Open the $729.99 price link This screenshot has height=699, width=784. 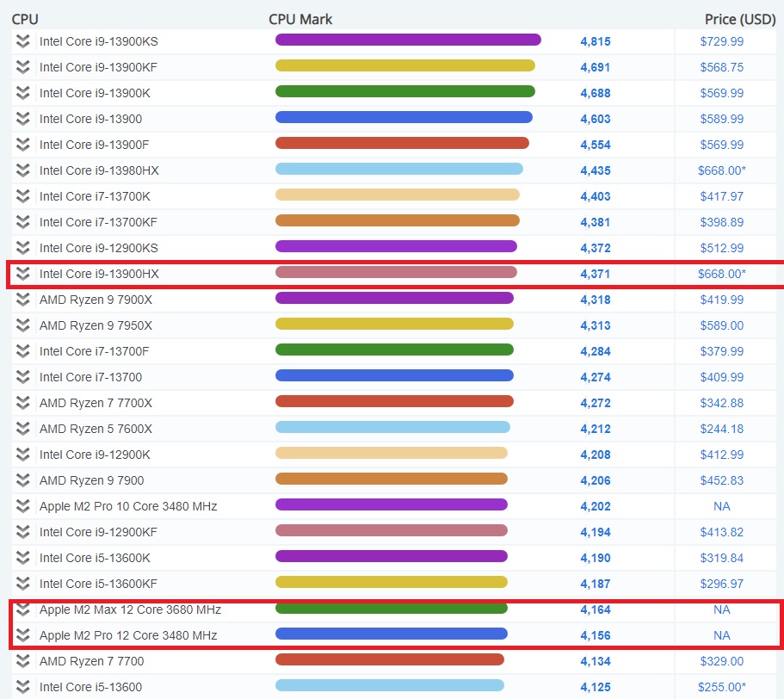tap(721, 41)
